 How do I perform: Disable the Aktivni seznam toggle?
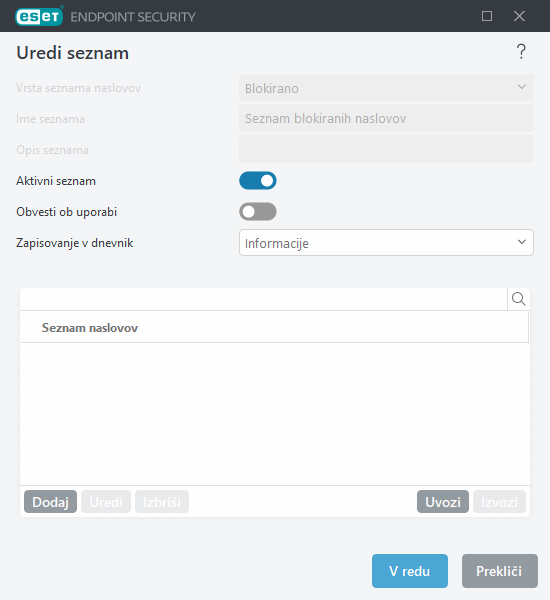tap(258, 181)
